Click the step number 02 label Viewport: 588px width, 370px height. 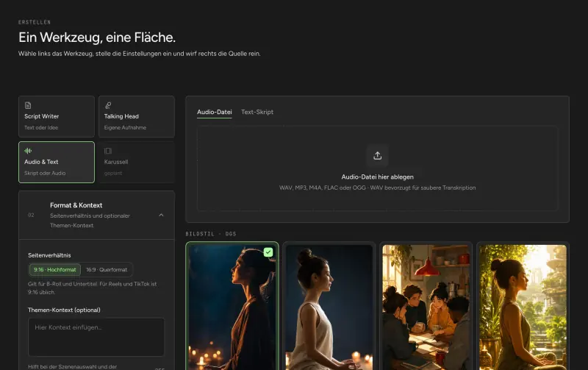click(31, 215)
